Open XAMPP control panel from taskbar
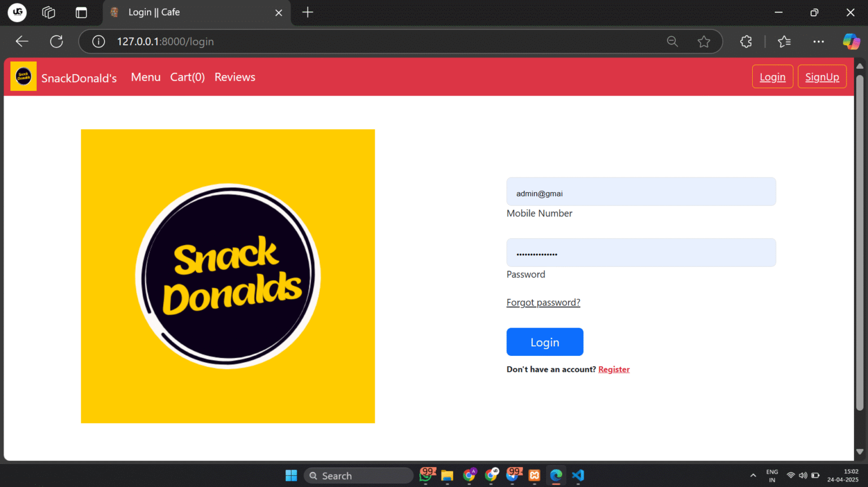Screen dimensions: 868x487 coord(534,475)
